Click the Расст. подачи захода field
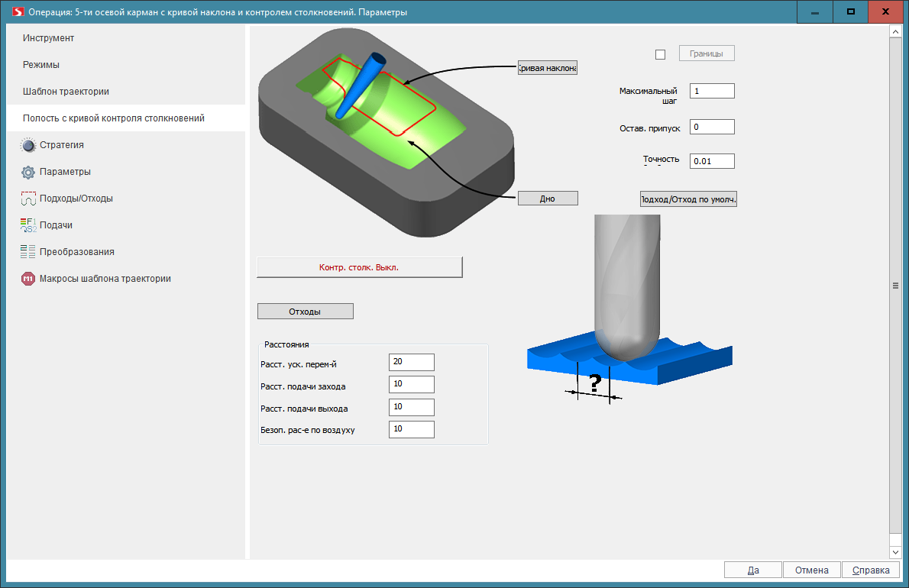Image resolution: width=909 pixels, height=588 pixels. tap(412, 385)
